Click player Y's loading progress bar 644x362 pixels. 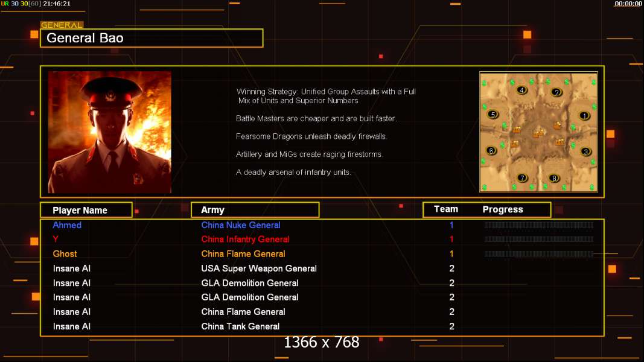[539, 240]
